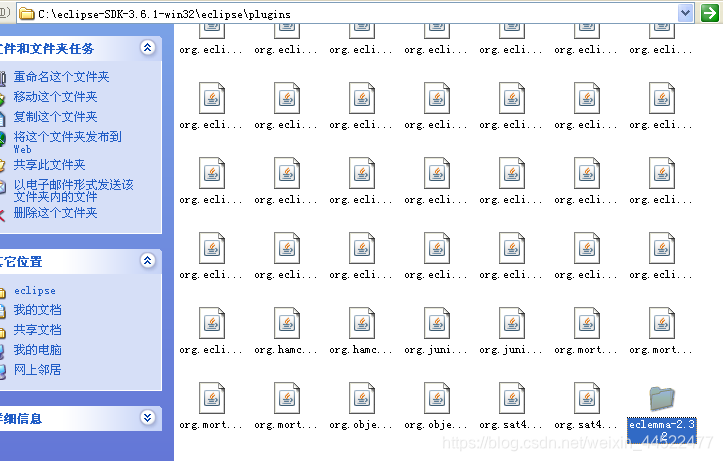This screenshot has width=723, height=461.
Task: Click 重命名这个文件夹 link
Action: coord(61,77)
